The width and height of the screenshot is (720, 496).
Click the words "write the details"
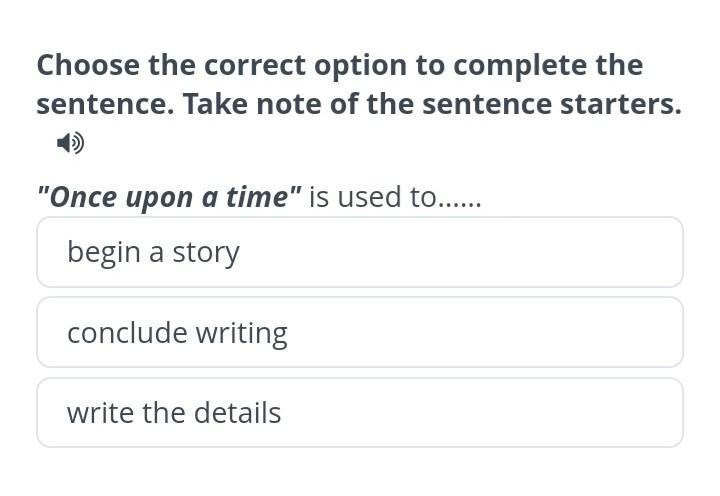pyautogui.click(x=174, y=412)
